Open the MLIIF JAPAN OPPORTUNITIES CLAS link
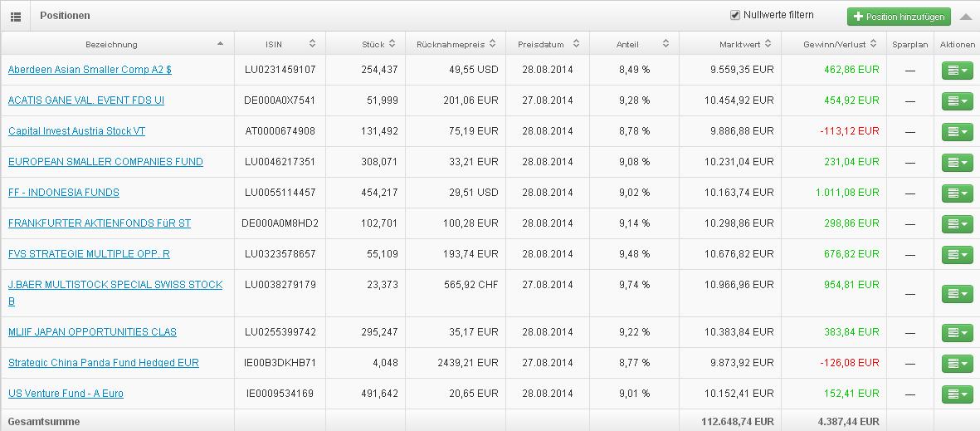Viewport: 980px width, 431px height. click(x=92, y=332)
